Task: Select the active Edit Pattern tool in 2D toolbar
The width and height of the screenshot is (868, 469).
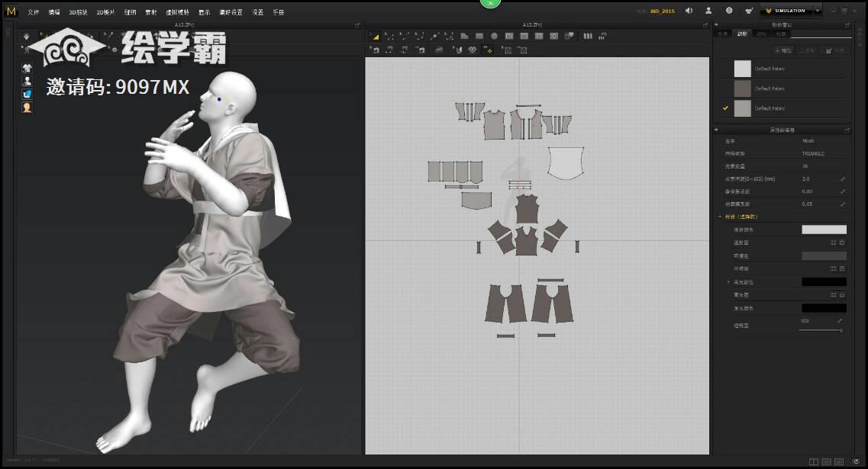Action: coord(375,36)
